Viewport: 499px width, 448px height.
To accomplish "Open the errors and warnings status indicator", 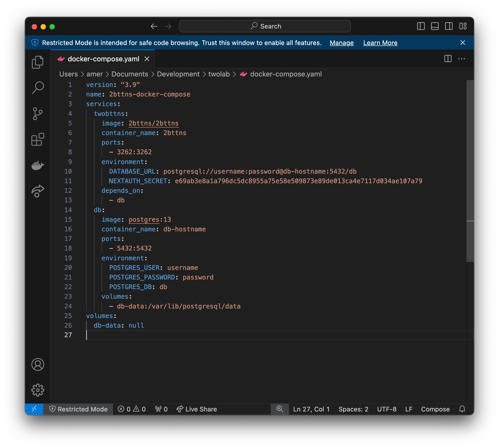I will [132, 409].
